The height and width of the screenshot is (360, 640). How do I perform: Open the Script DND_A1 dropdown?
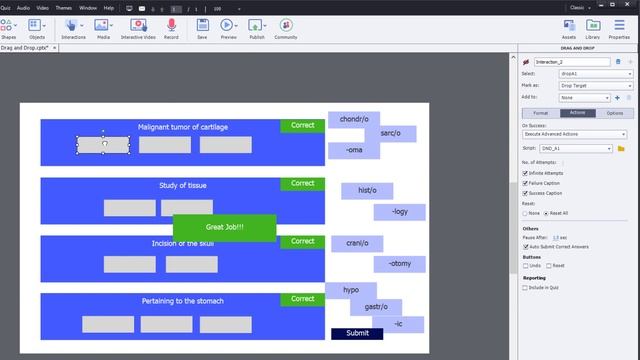point(576,149)
